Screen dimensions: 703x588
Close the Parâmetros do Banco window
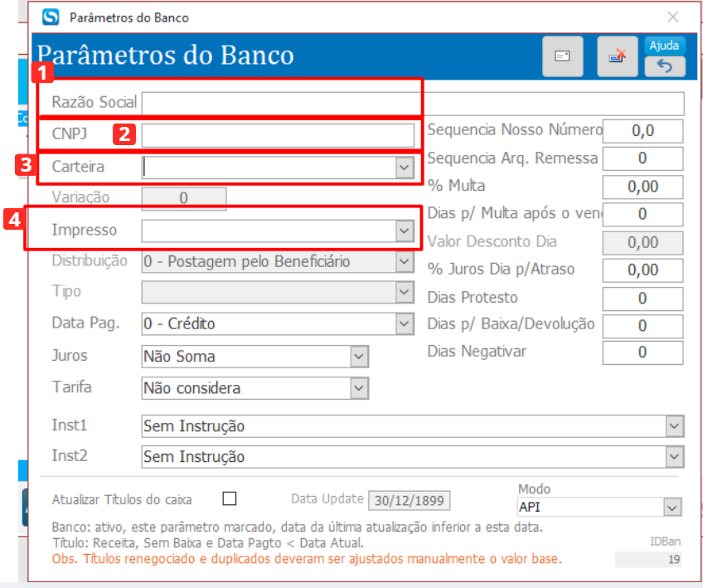(673, 17)
